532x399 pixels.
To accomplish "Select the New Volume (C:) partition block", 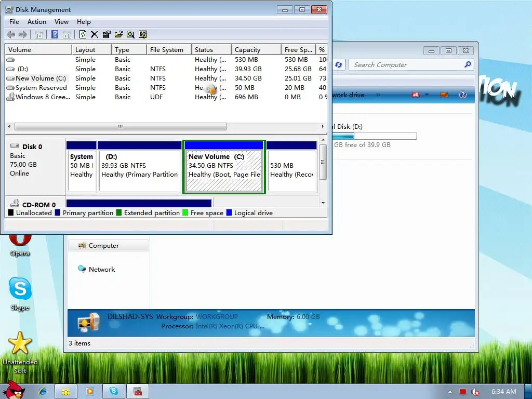I will (224, 167).
